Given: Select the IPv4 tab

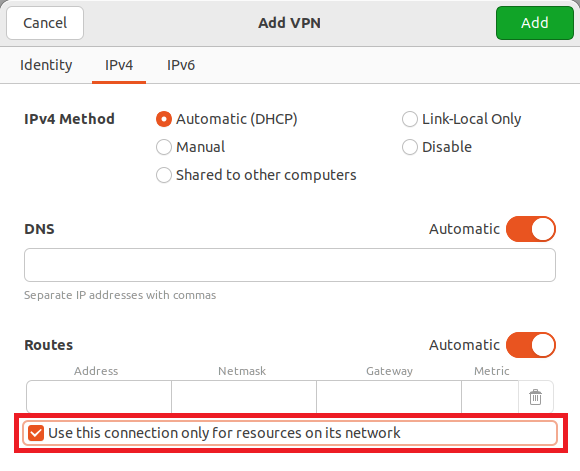Looking at the screenshot, I should pos(119,65).
